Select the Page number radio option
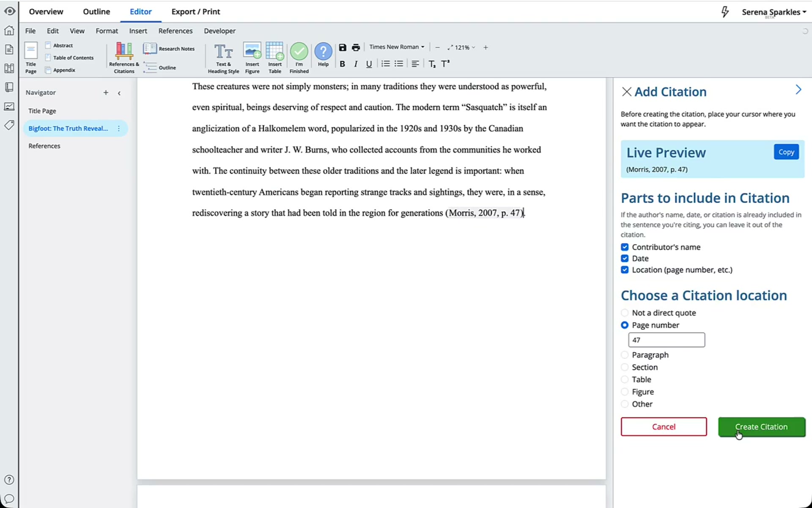 point(625,325)
